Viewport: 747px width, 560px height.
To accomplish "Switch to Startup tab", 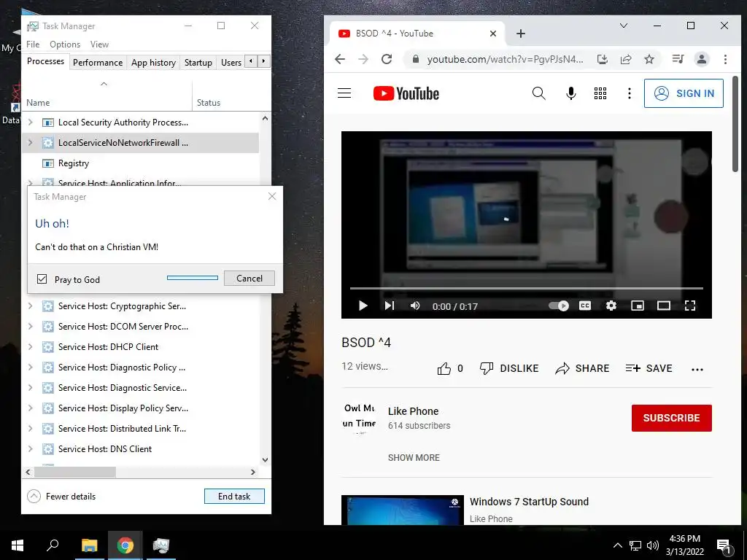I will 198,63.
